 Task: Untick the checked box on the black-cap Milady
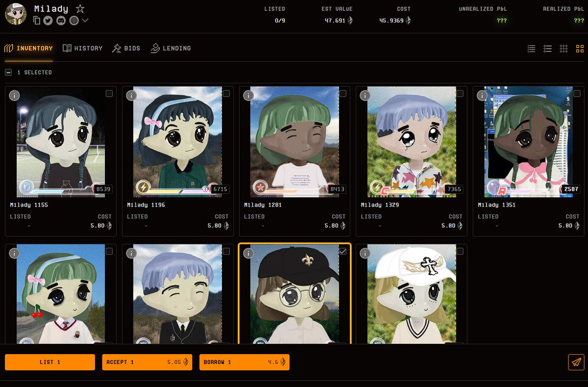(x=343, y=251)
